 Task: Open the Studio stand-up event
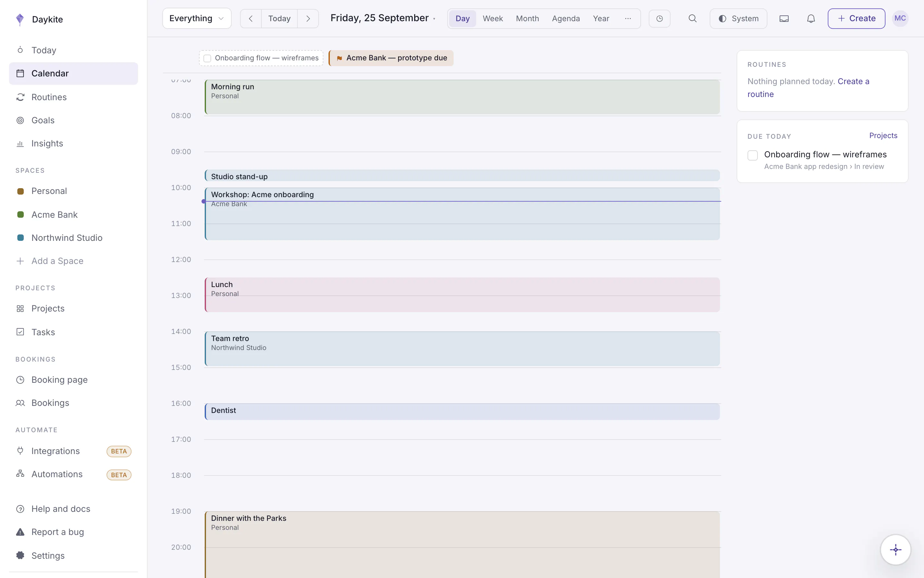click(x=462, y=175)
